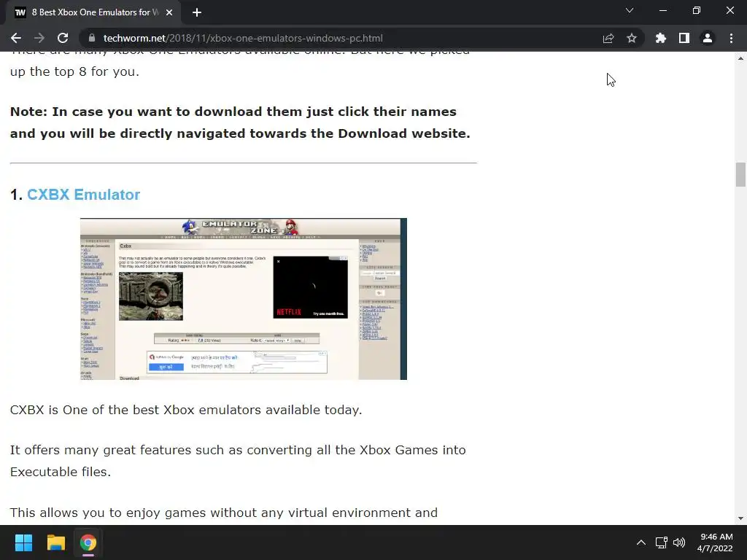This screenshot has width=747, height=560.
Task: View site security lock info
Action: 93,38
